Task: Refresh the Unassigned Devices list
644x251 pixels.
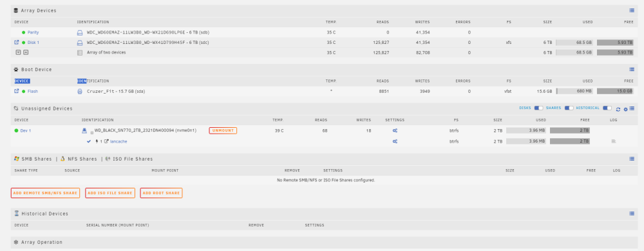Action: coord(618,109)
